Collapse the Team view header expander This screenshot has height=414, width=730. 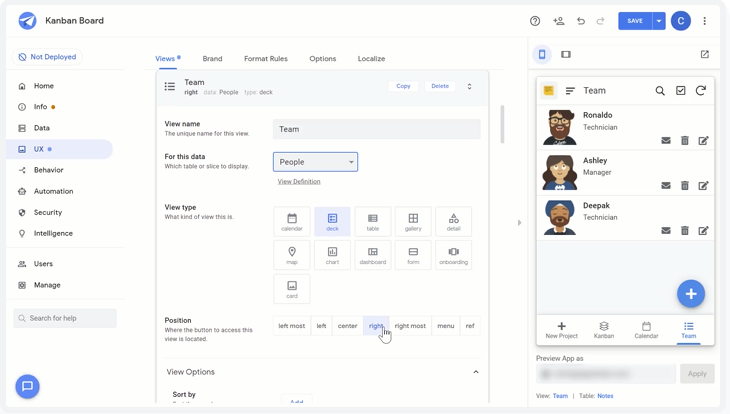tap(469, 87)
